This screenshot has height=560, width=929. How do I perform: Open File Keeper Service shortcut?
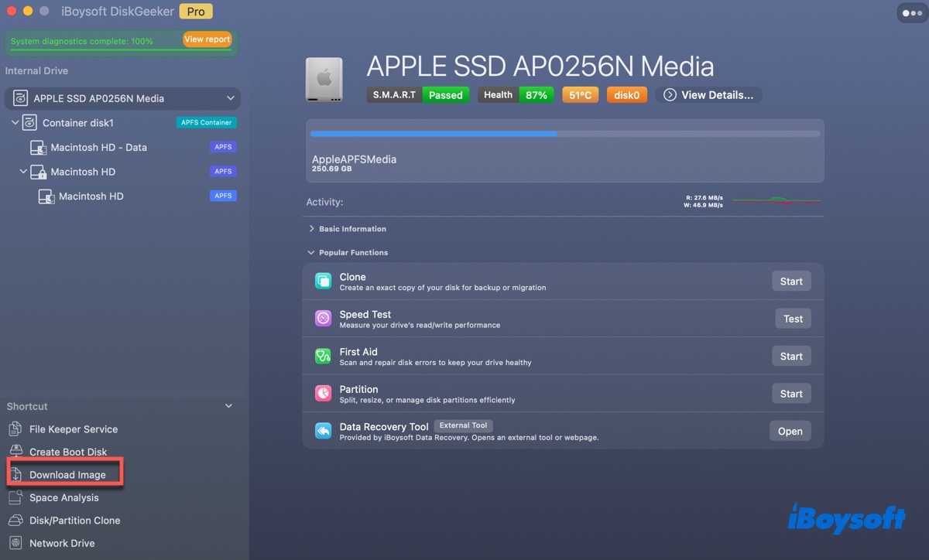coord(74,429)
